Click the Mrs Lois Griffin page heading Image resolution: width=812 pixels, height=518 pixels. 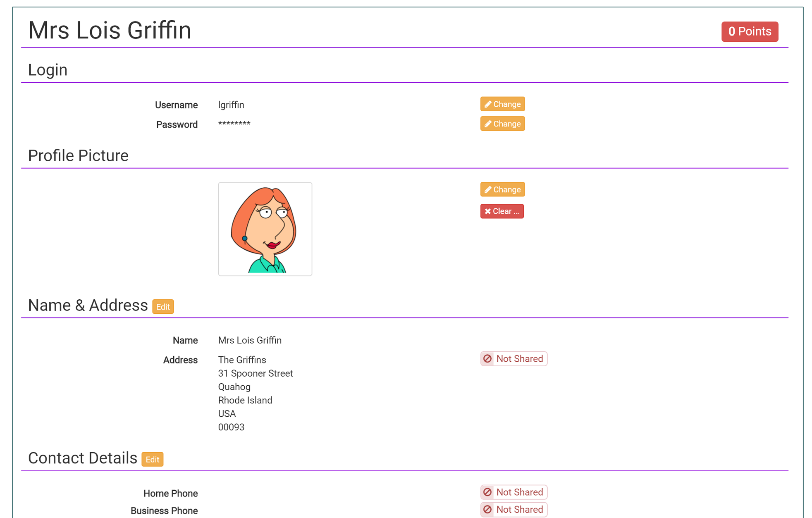click(x=110, y=31)
